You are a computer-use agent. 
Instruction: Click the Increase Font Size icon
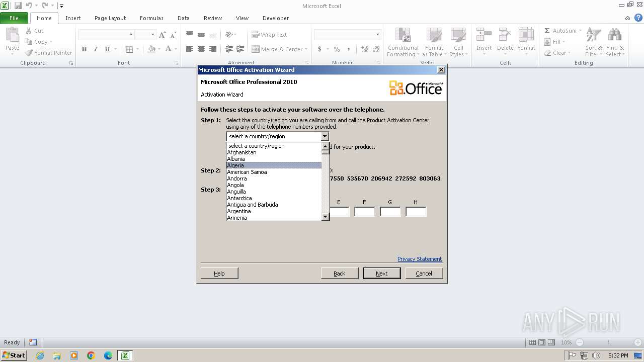tap(162, 35)
